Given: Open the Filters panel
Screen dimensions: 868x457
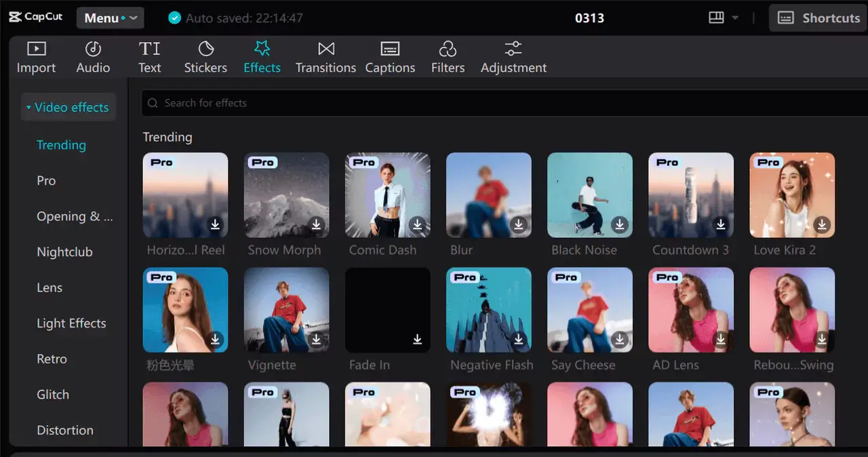Looking at the screenshot, I should 448,58.
